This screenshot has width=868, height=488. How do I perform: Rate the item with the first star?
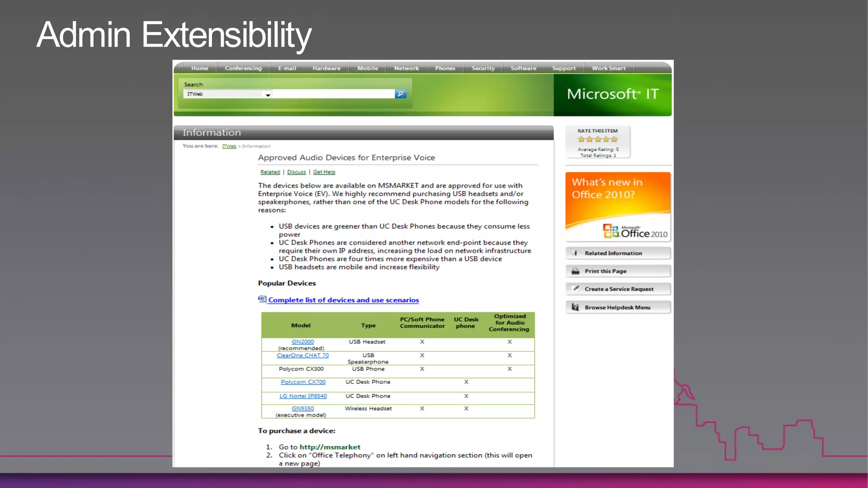581,139
